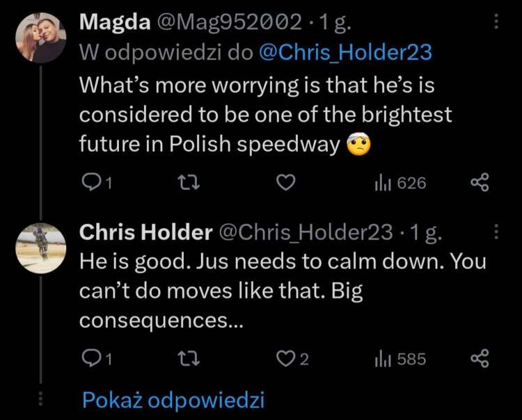The image size is (522, 420).
Task: Share Magda's tweet
Action: pyautogui.click(x=480, y=182)
